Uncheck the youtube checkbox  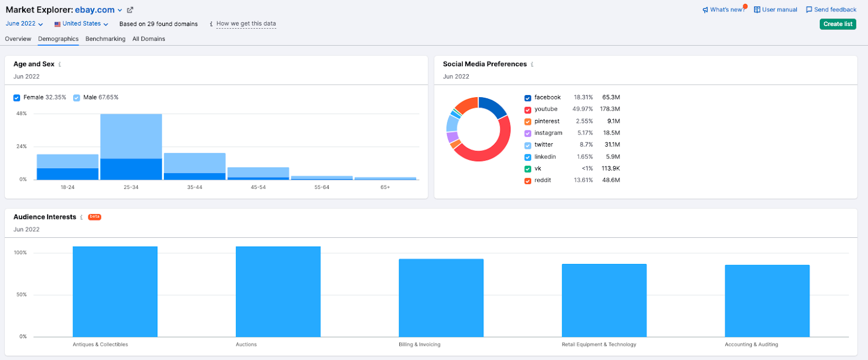[x=528, y=110]
